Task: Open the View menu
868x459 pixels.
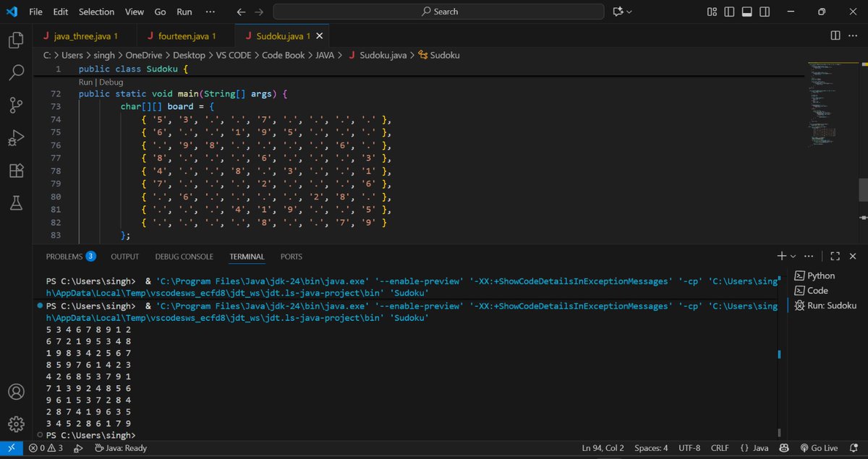Action: point(134,12)
